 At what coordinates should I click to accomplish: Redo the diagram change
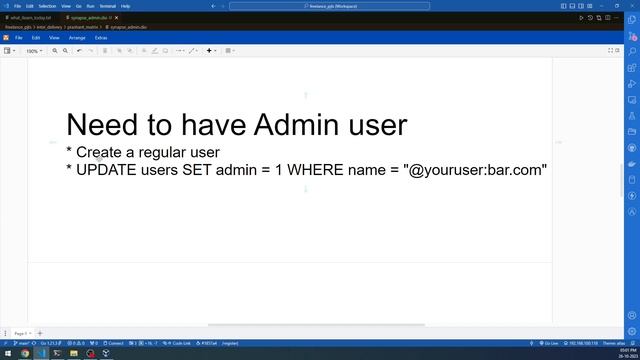pos(91,51)
